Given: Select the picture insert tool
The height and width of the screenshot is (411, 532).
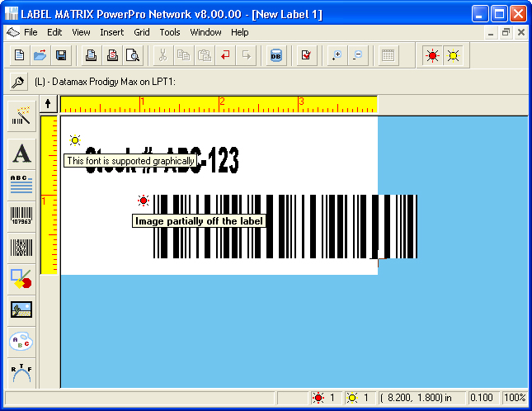Looking at the screenshot, I should pyautogui.click(x=21, y=309).
